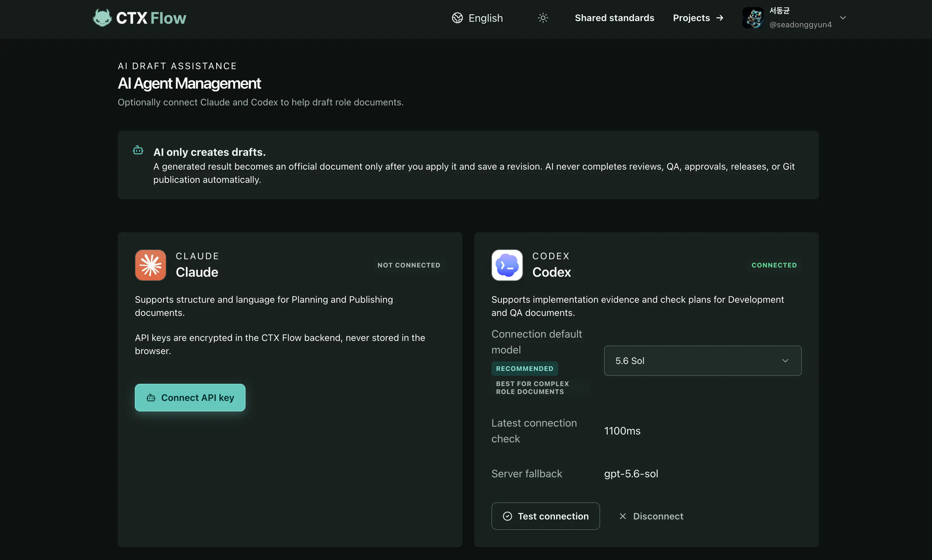Click the user avatar image

pos(753,18)
